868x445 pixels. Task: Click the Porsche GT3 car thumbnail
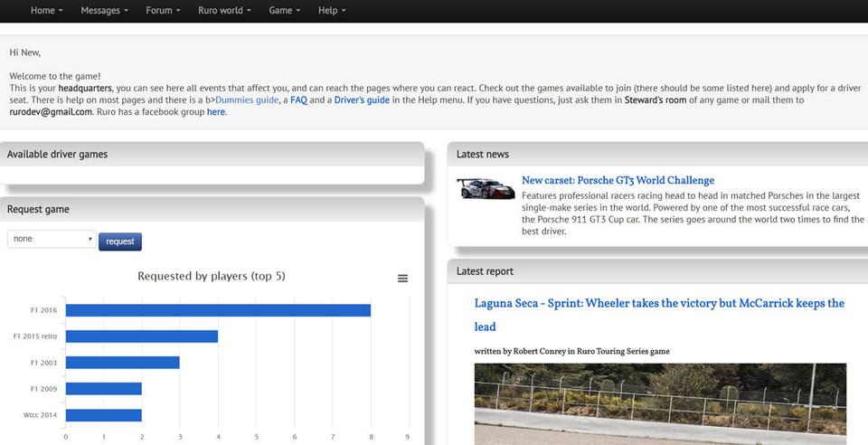click(x=486, y=188)
